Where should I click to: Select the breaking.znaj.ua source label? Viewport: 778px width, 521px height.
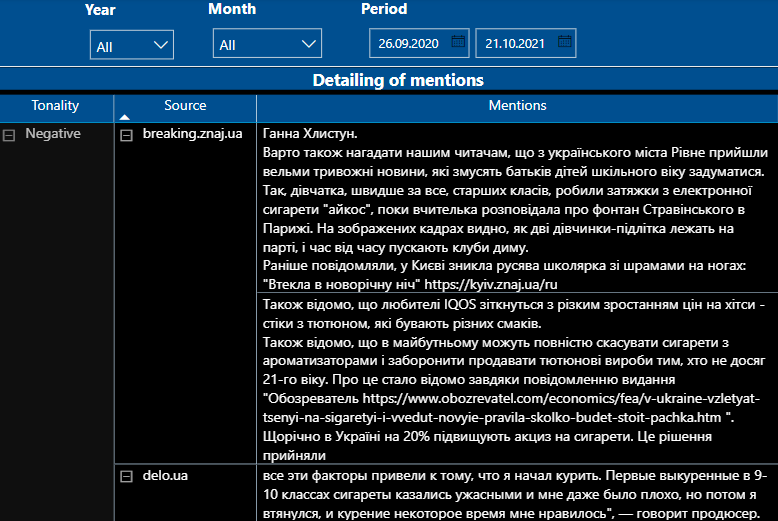tap(192, 133)
